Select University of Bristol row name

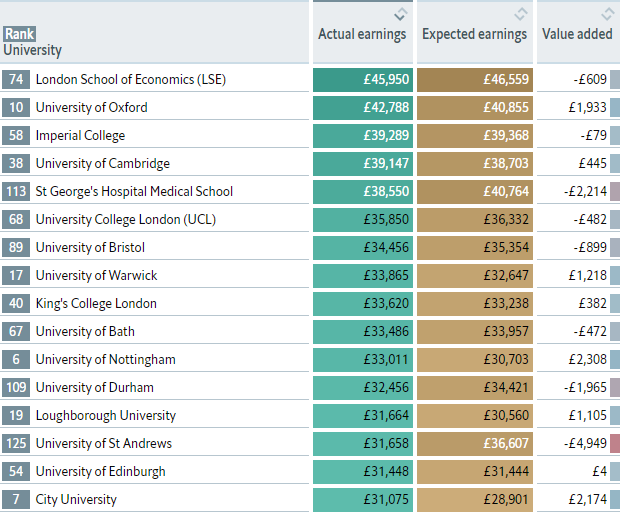point(90,247)
